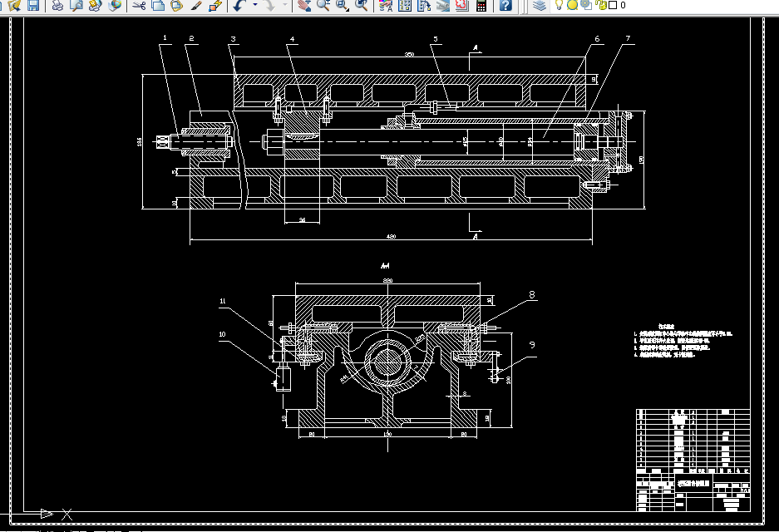Open Plot Preview
Viewport: 779px width, 532px height.
(76, 6)
